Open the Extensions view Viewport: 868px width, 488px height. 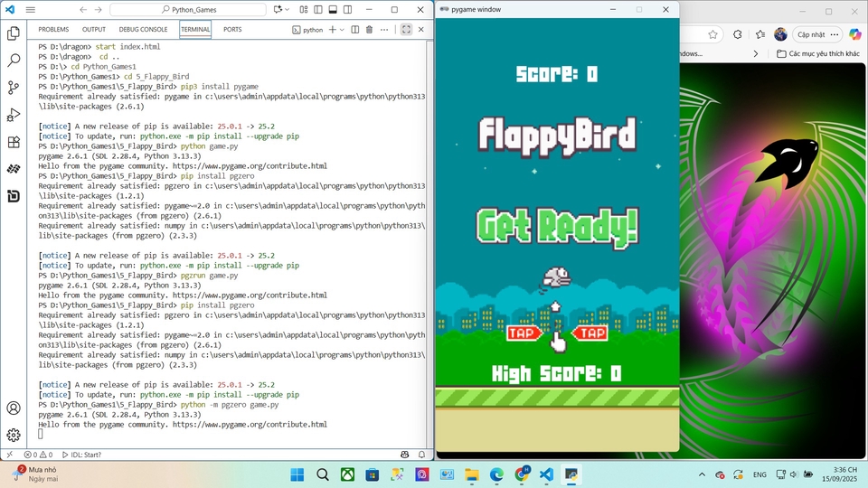pyautogui.click(x=14, y=142)
